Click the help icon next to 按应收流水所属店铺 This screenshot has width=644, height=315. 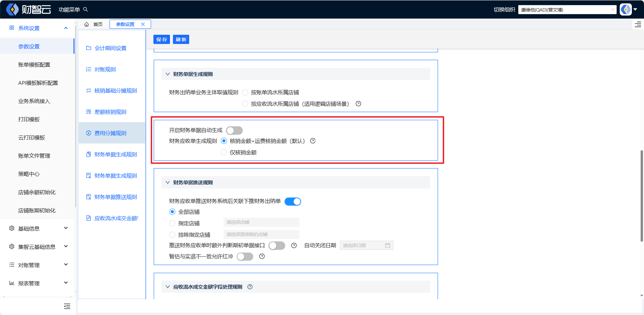358,104
